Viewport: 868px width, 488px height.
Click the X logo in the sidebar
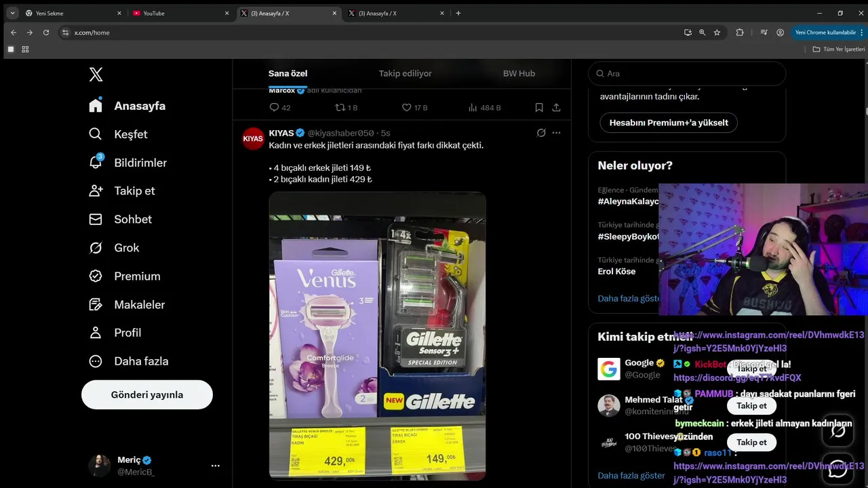96,75
